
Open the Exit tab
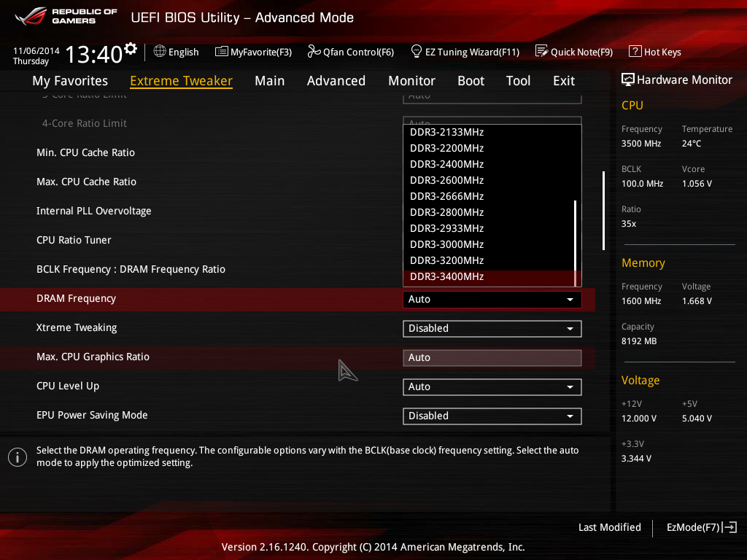[564, 81]
